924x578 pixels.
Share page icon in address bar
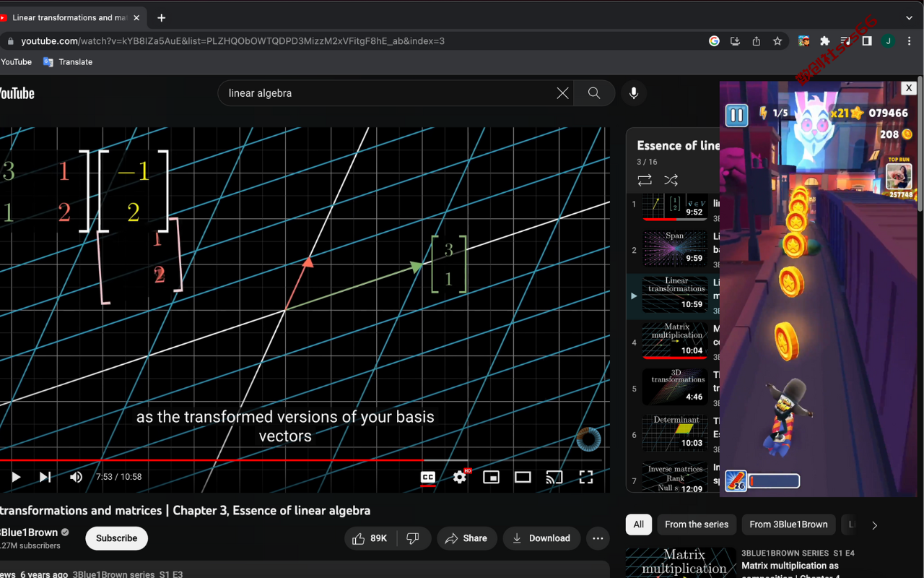(x=756, y=41)
